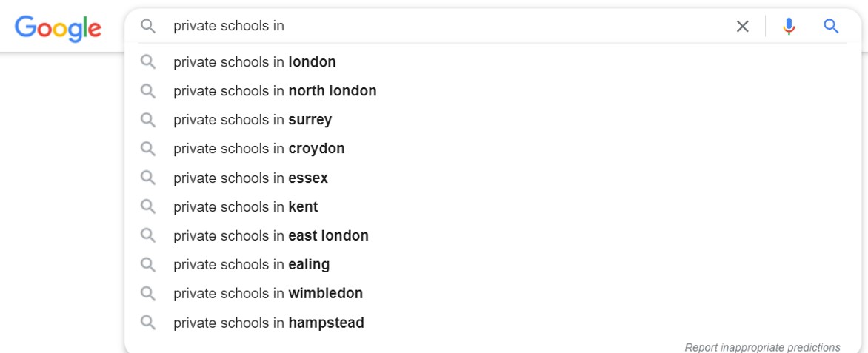
Task: Start voice search with microphone icon
Action: coord(789,26)
